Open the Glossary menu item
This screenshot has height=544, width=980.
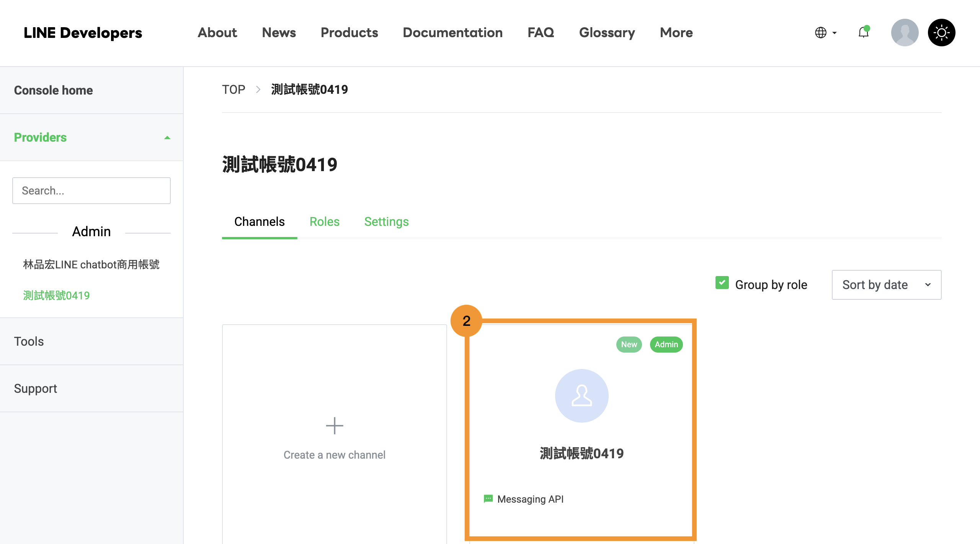pos(607,33)
